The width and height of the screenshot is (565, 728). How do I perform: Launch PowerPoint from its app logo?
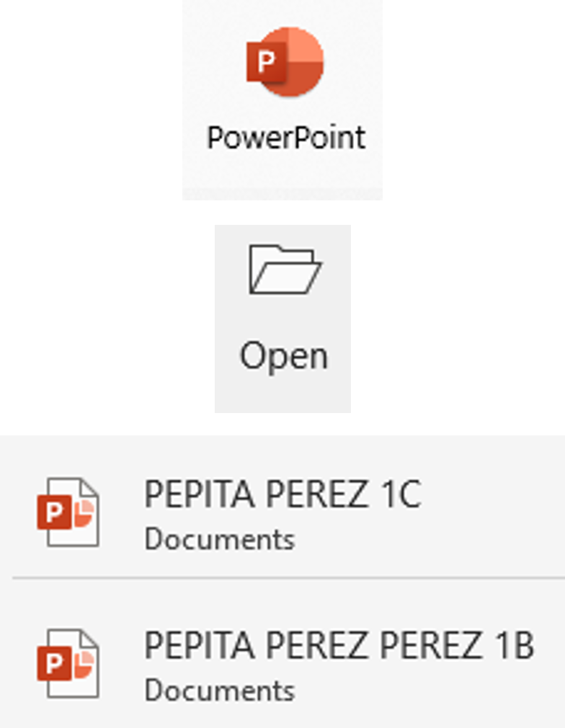click(x=285, y=62)
